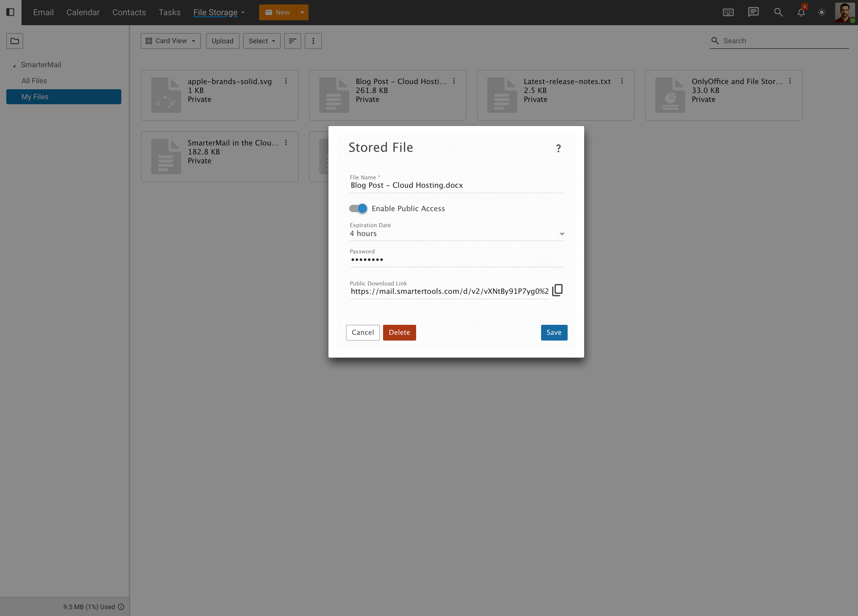The height and width of the screenshot is (616, 858).
Task: Collapse the left sidebar panel icon
Action: pos(11,12)
